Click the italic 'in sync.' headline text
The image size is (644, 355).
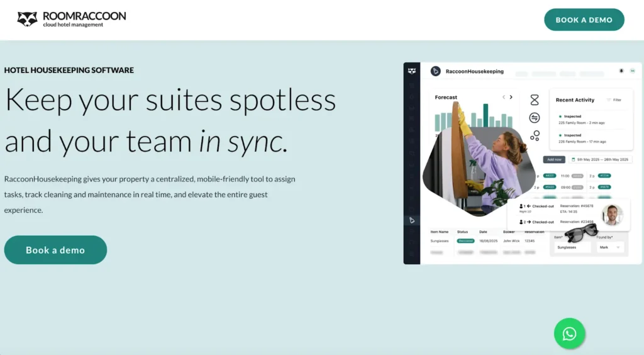(x=243, y=141)
